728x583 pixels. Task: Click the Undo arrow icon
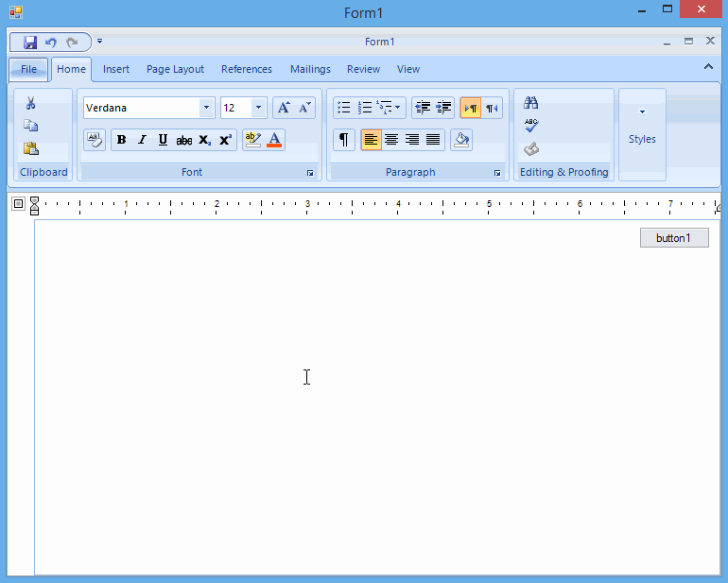click(51, 43)
